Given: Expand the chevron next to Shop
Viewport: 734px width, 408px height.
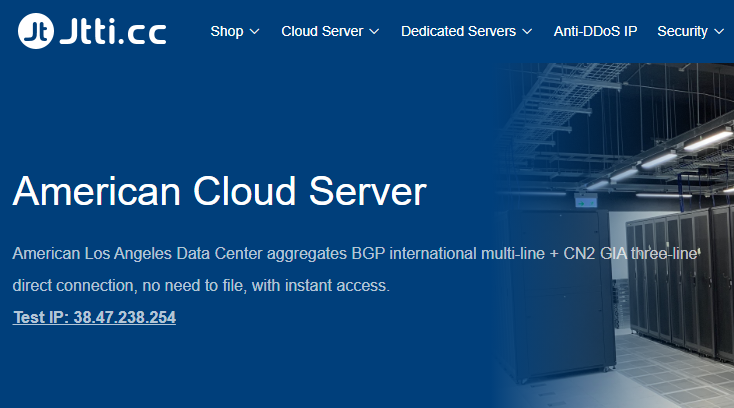Looking at the screenshot, I should tap(254, 32).
